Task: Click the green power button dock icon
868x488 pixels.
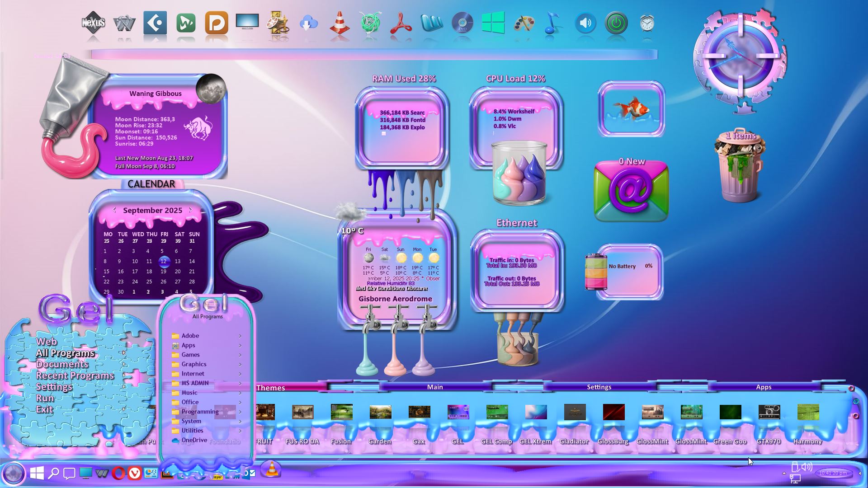Action: coord(616,23)
